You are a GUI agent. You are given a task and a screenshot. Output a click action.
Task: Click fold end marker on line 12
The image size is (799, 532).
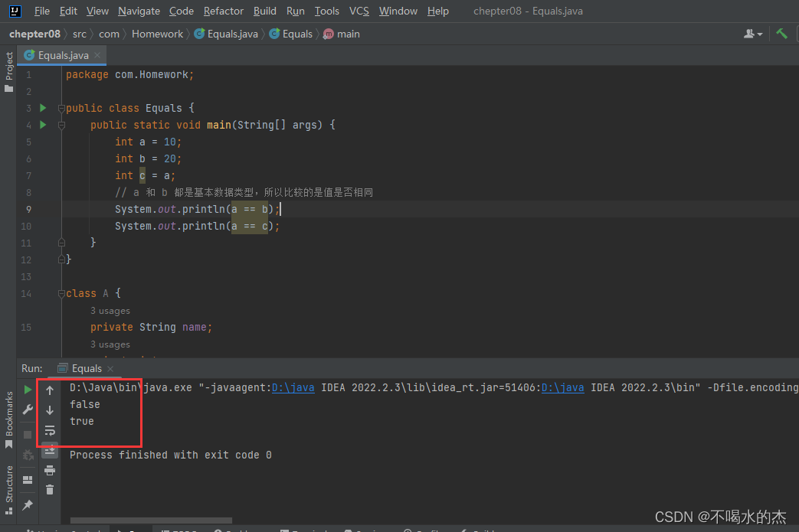tap(61, 259)
